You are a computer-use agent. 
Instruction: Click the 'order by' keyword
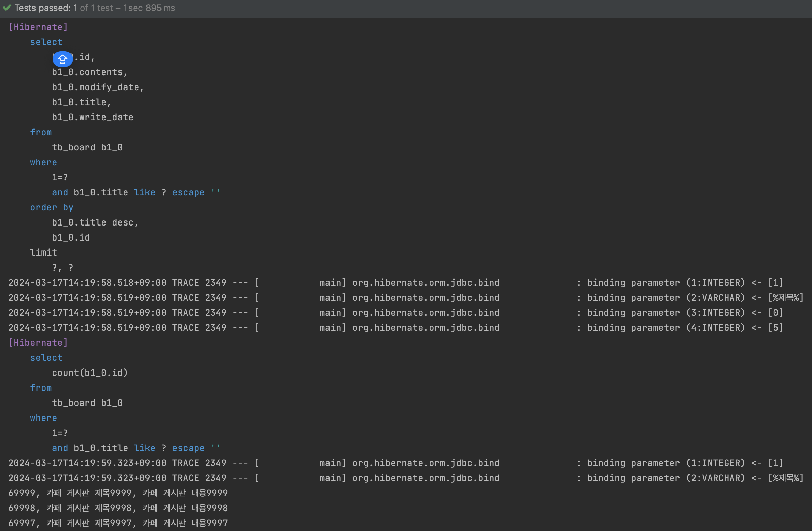tap(52, 207)
